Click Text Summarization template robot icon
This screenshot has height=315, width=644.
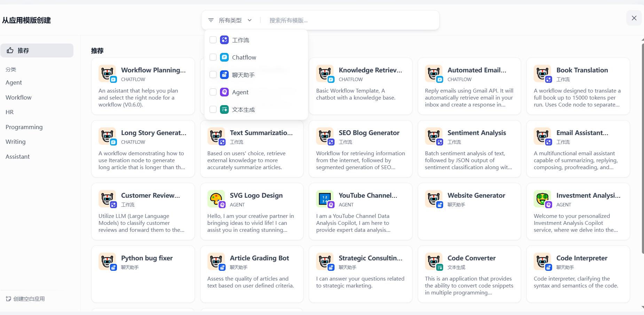pos(216,136)
